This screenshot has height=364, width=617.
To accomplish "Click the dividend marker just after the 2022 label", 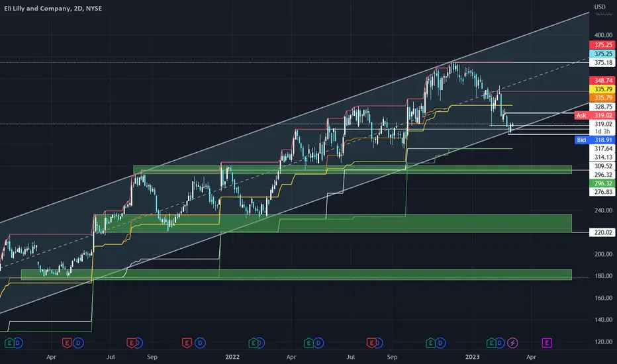I will [261, 343].
